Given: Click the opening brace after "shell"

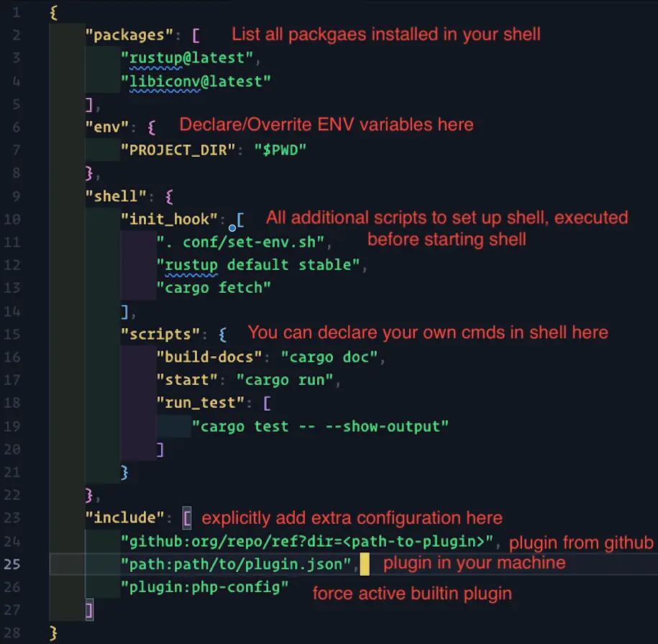Looking at the screenshot, I should click(169, 196).
